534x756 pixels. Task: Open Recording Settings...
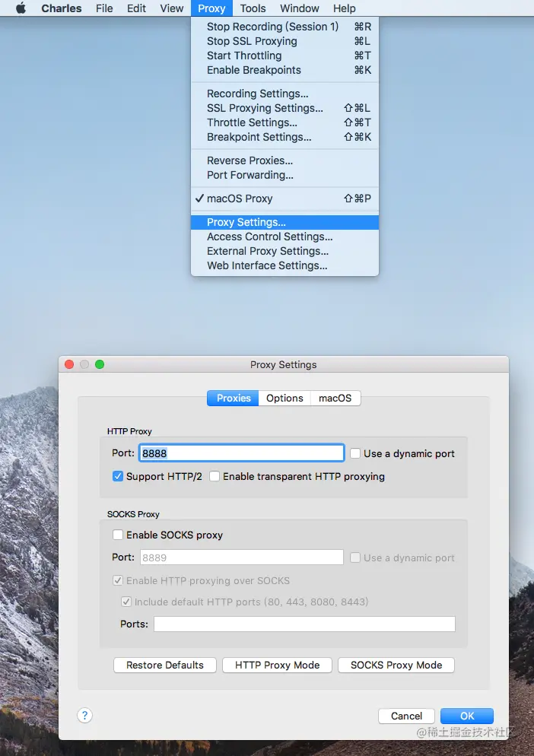point(284,94)
